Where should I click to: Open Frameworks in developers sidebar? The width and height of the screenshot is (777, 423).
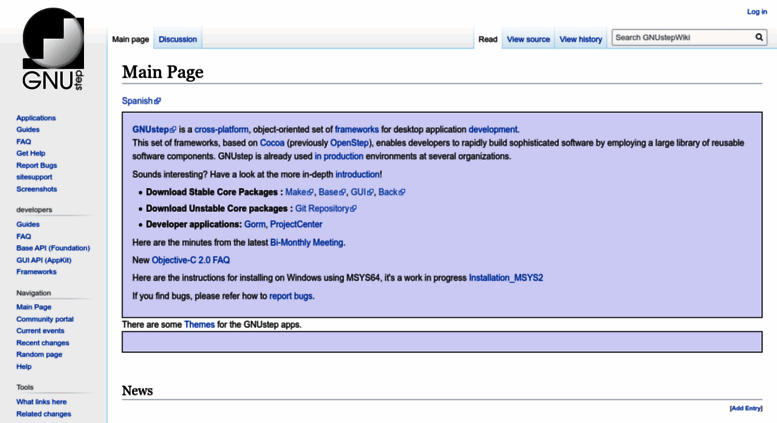click(36, 272)
